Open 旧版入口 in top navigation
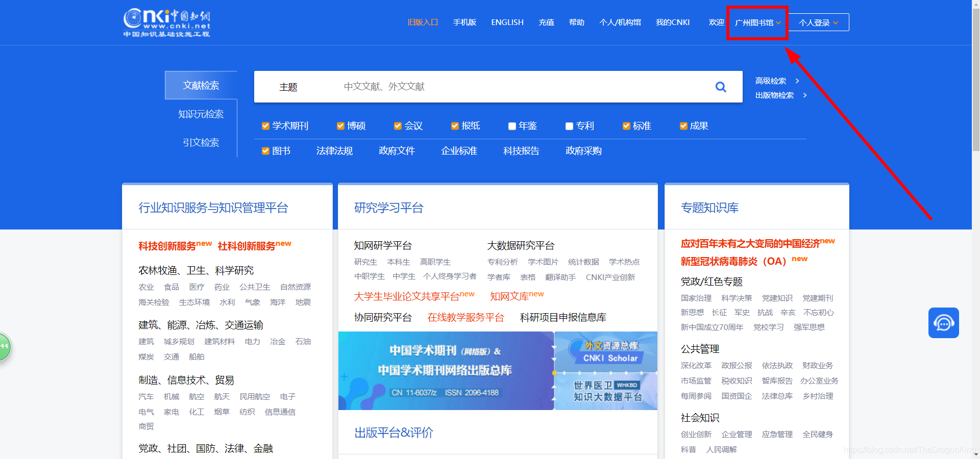The width and height of the screenshot is (980, 459). coord(423,22)
